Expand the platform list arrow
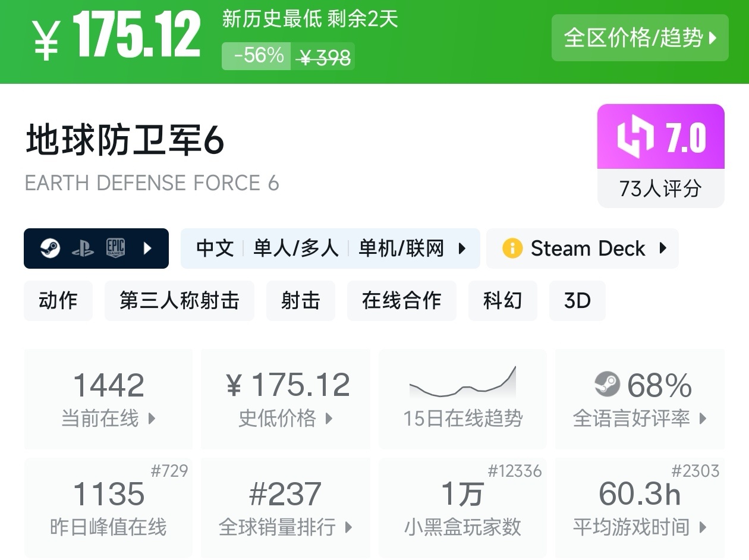The height and width of the screenshot is (560, 749). [148, 248]
